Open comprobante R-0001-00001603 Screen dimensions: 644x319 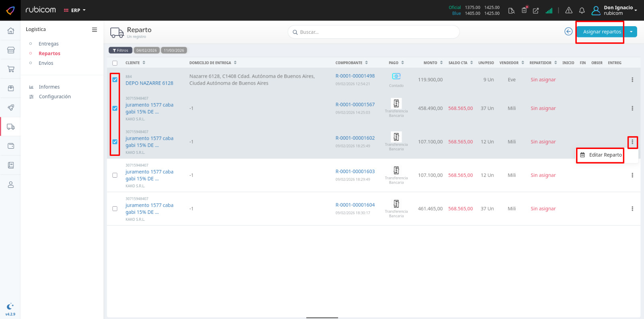coord(355,172)
